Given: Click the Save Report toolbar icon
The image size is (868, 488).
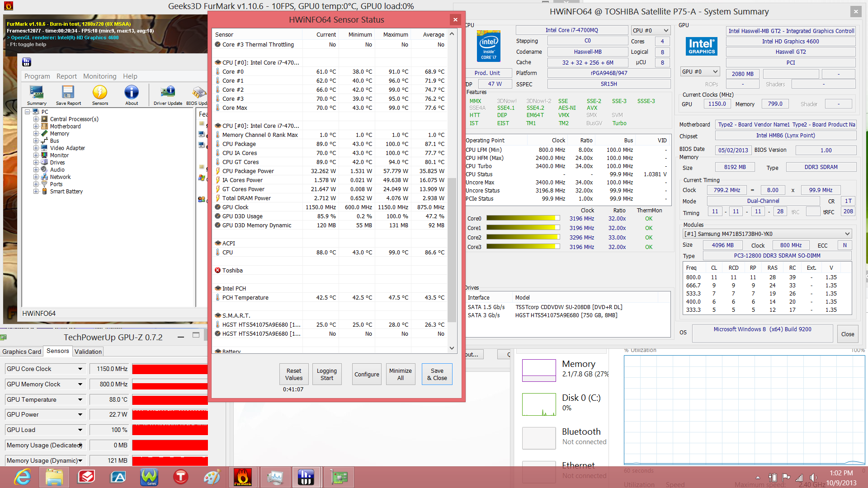Looking at the screenshot, I should pos(68,95).
